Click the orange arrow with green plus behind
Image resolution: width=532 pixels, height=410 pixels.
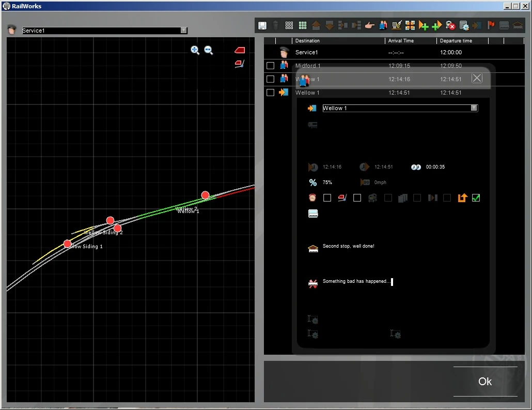424,25
